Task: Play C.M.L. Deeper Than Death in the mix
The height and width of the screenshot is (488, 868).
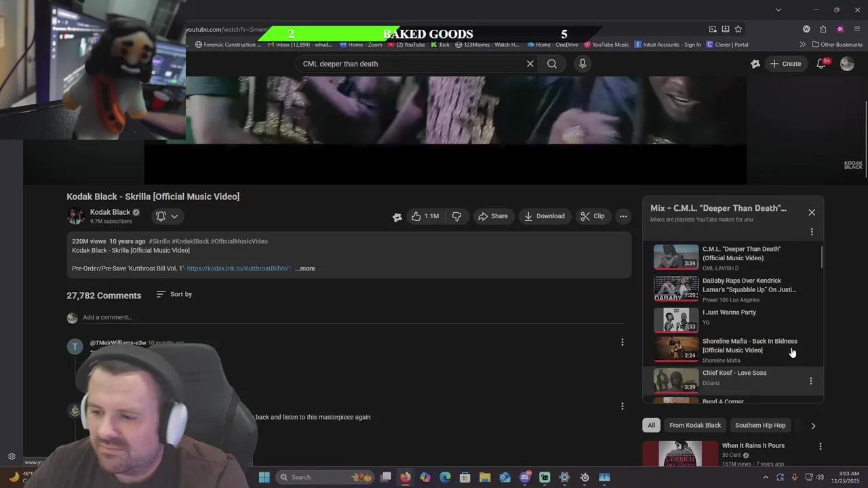Action: pos(732,258)
